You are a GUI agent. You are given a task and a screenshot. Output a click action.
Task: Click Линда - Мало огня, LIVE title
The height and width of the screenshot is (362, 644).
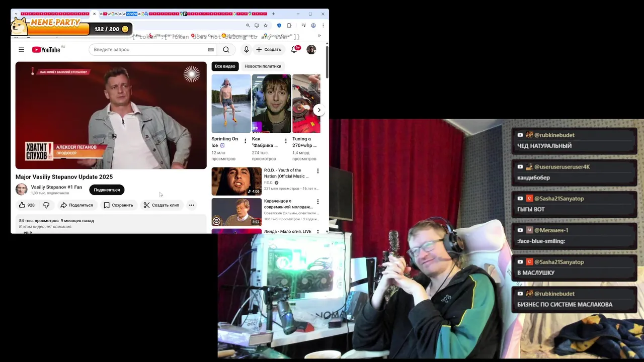pos(288,232)
